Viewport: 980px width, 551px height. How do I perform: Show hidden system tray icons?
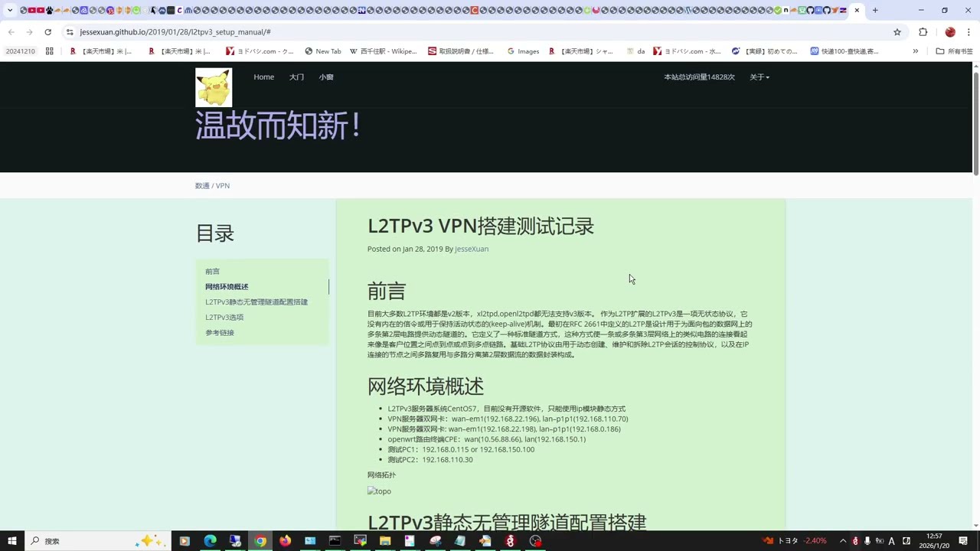(x=843, y=541)
